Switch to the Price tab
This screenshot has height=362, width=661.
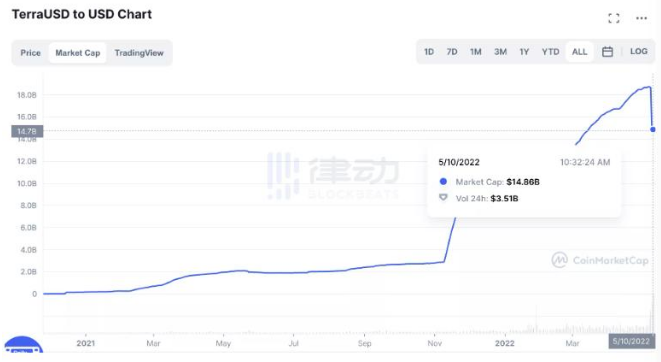31,53
